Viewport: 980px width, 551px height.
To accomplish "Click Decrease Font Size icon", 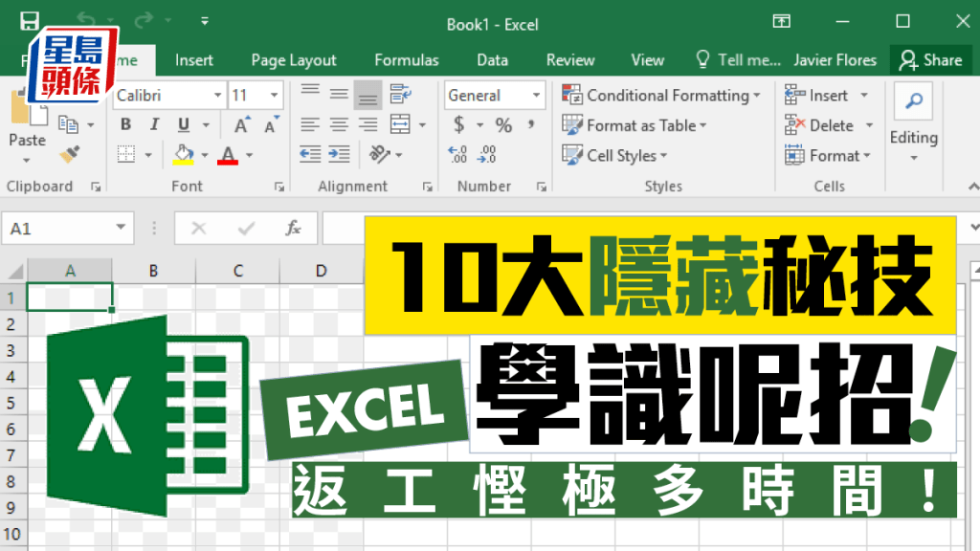I will 272,125.
